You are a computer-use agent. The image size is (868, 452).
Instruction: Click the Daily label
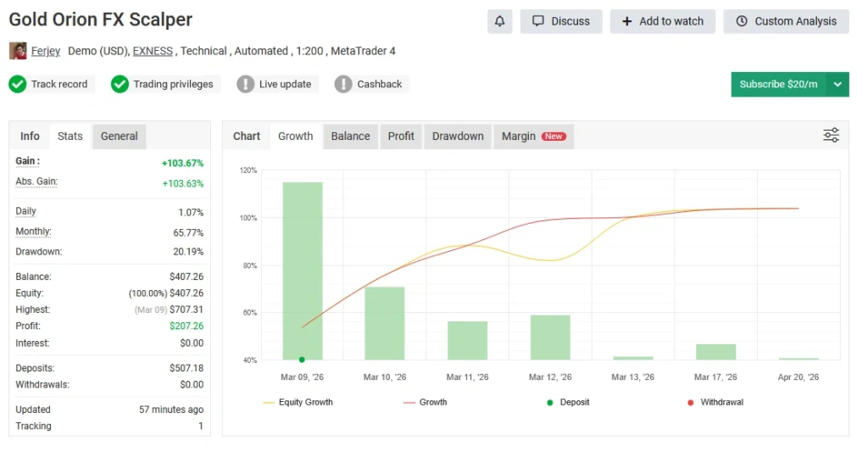[25, 211]
